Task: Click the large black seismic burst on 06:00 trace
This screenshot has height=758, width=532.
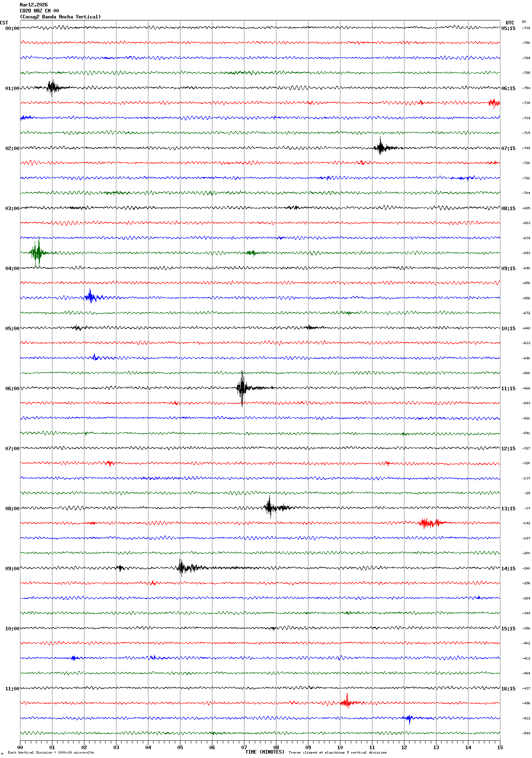Action: pyautogui.click(x=242, y=388)
